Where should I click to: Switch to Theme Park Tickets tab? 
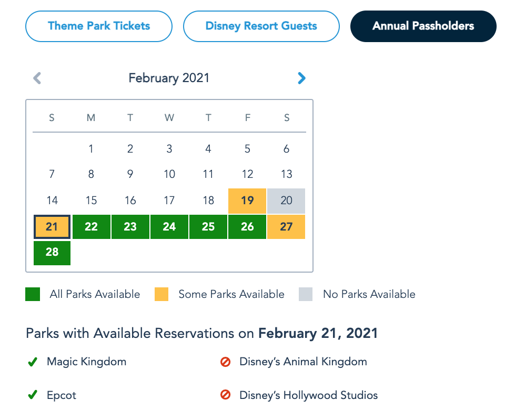[99, 26]
